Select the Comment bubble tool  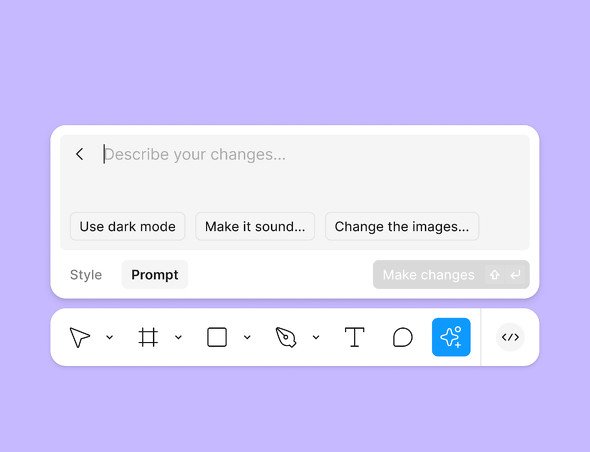click(403, 337)
